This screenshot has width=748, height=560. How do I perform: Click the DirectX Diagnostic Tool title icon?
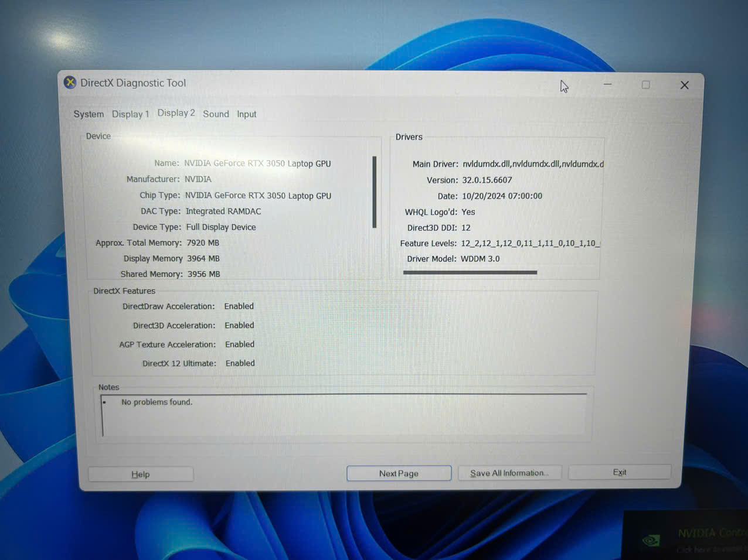70,83
